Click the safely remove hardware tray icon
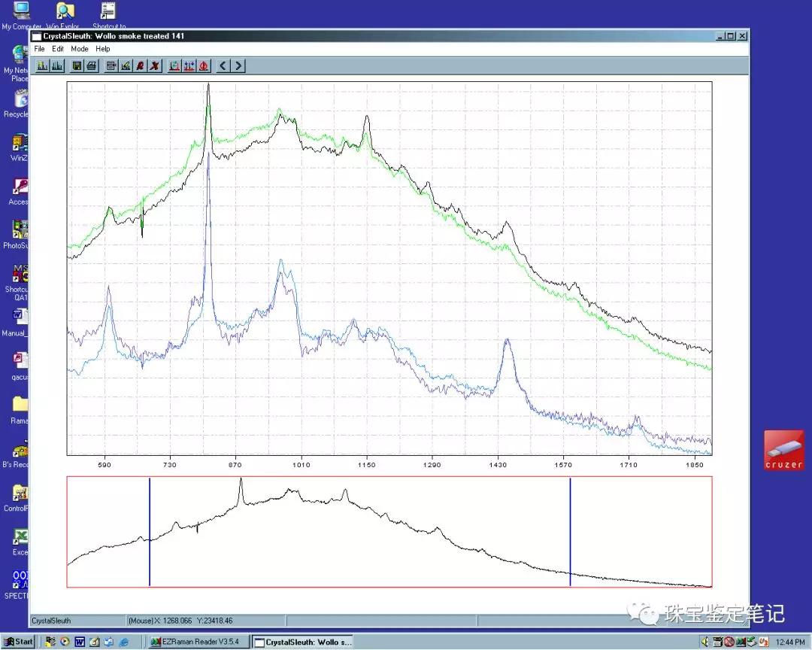Image resolution: width=812 pixels, height=650 pixels. point(752,642)
